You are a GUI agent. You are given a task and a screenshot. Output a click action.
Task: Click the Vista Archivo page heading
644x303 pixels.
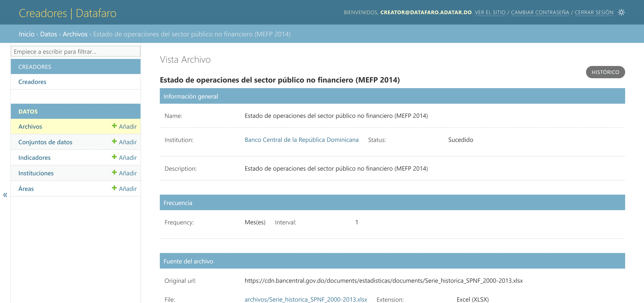pos(185,59)
